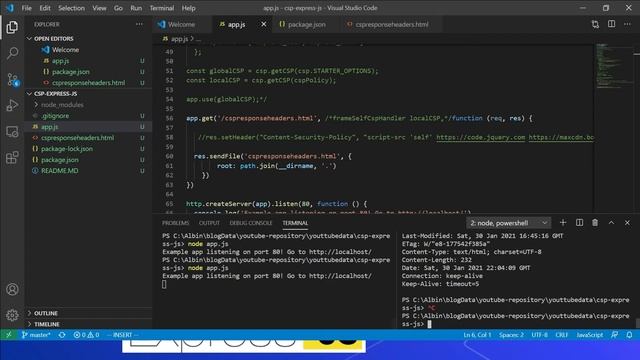Screen dimensions: 640x360
Task: Change indentation via Spaces: 2
Action: (511, 335)
